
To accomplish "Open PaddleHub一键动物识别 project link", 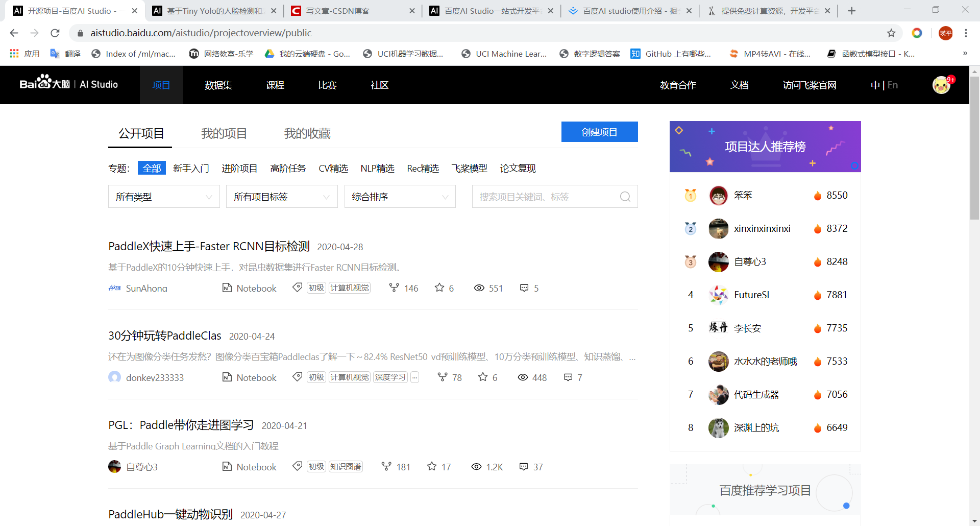I will point(170,514).
